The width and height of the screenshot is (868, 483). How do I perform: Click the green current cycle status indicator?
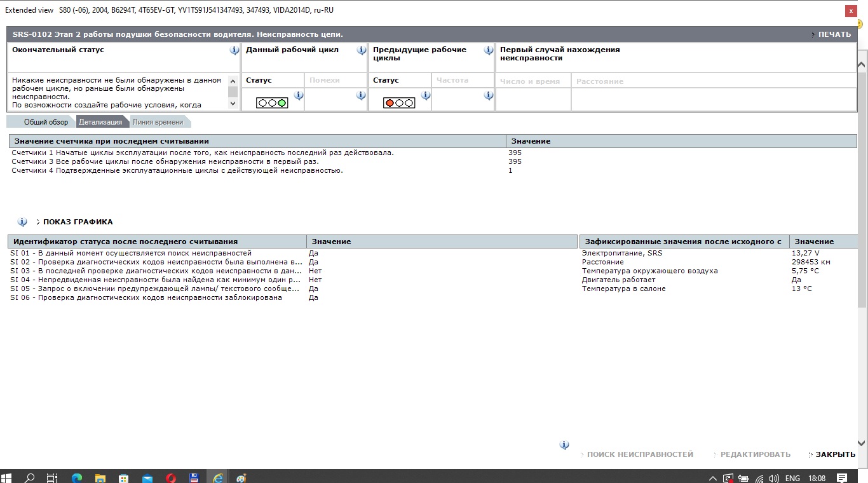(272, 102)
